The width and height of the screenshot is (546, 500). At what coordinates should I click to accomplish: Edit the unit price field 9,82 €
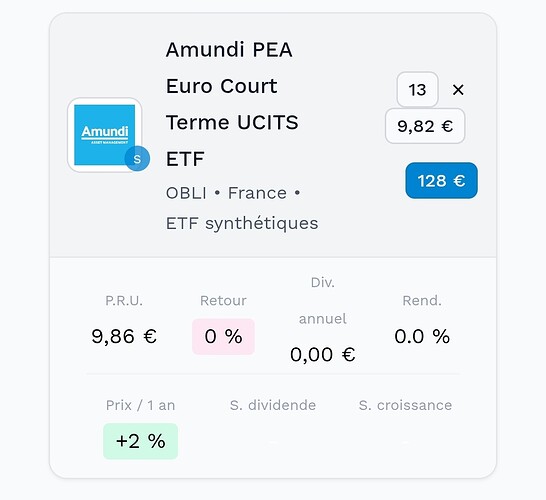425,126
